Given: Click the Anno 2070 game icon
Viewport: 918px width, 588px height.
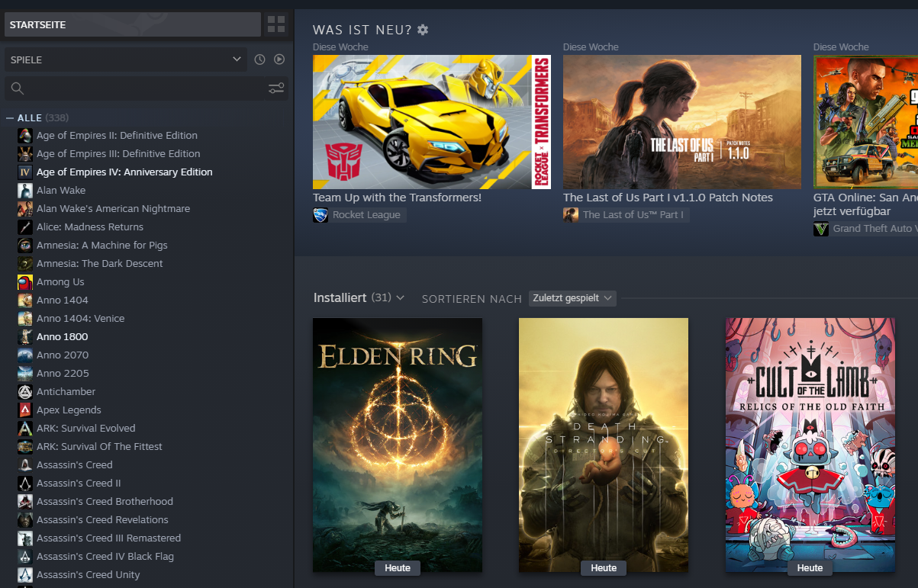Looking at the screenshot, I should point(25,355).
